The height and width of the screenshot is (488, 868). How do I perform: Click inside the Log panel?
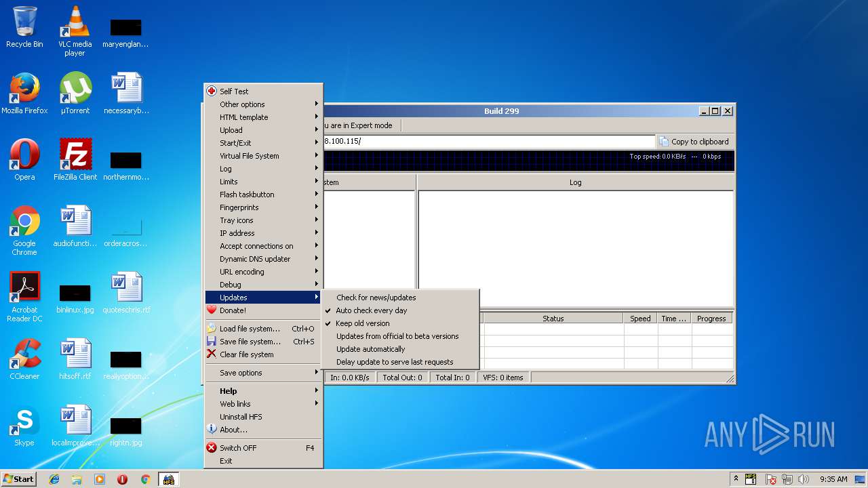[x=576, y=248]
